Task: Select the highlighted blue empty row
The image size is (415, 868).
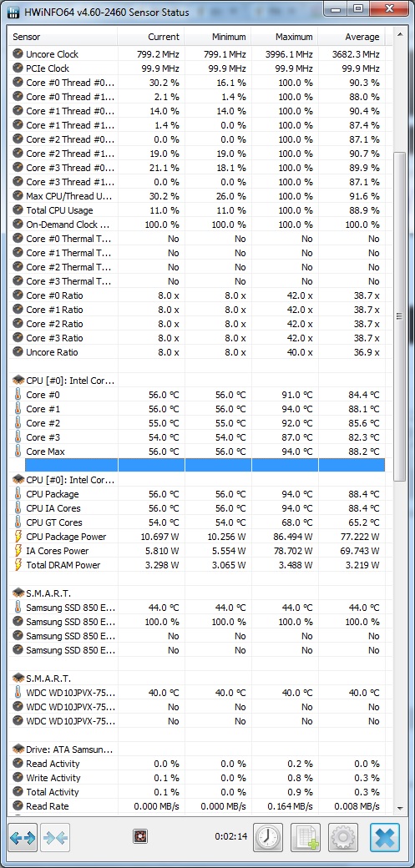Action: click(196, 466)
